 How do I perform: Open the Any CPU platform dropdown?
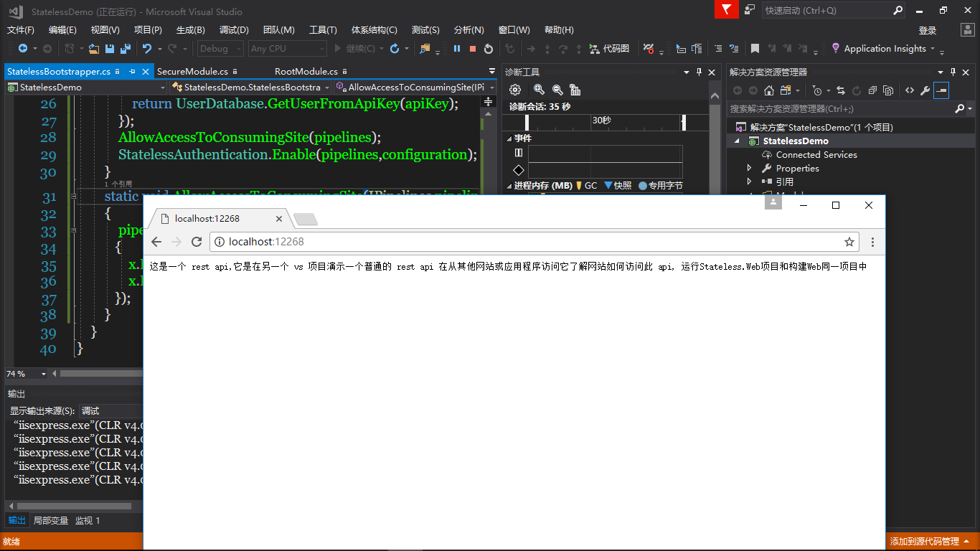pyautogui.click(x=287, y=49)
